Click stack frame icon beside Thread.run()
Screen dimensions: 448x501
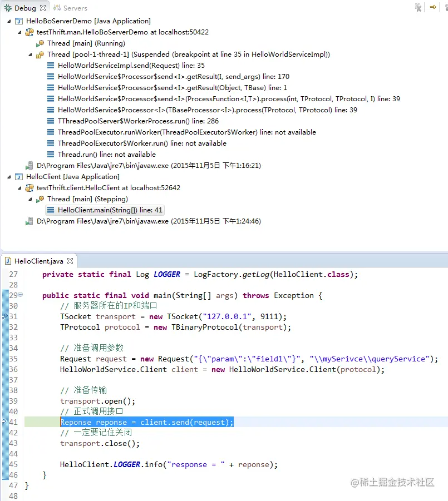[x=51, y=155]
